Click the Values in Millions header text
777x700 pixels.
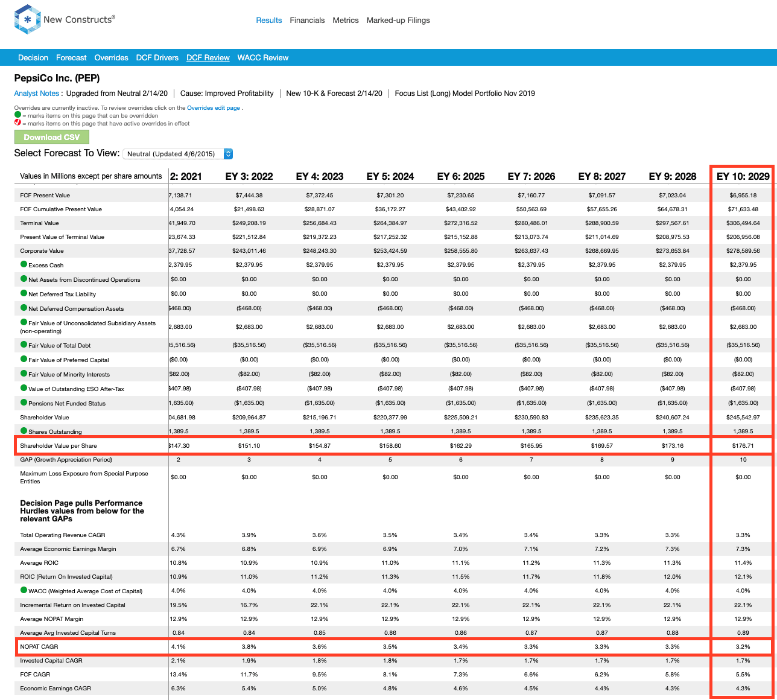(91, 176)
